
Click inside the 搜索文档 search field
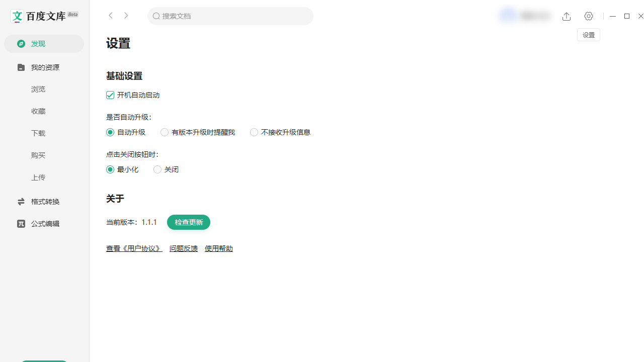point(230,16)
